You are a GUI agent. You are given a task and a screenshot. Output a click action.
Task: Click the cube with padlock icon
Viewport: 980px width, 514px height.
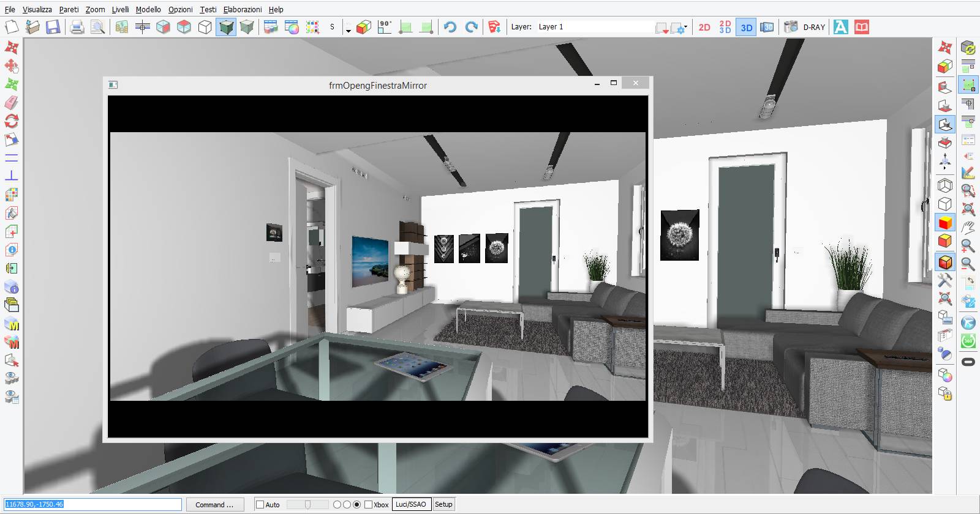point(945,393)
